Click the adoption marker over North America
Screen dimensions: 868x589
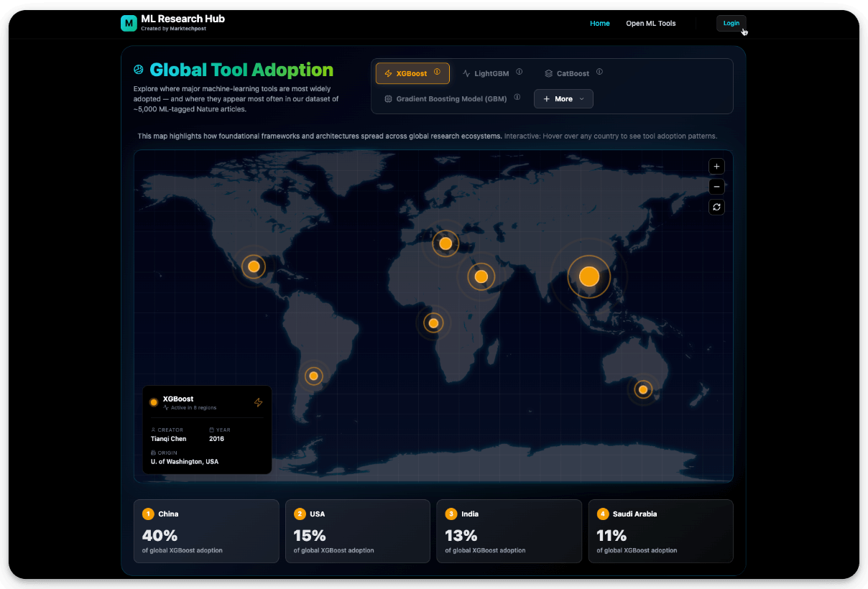pos(254,266)
